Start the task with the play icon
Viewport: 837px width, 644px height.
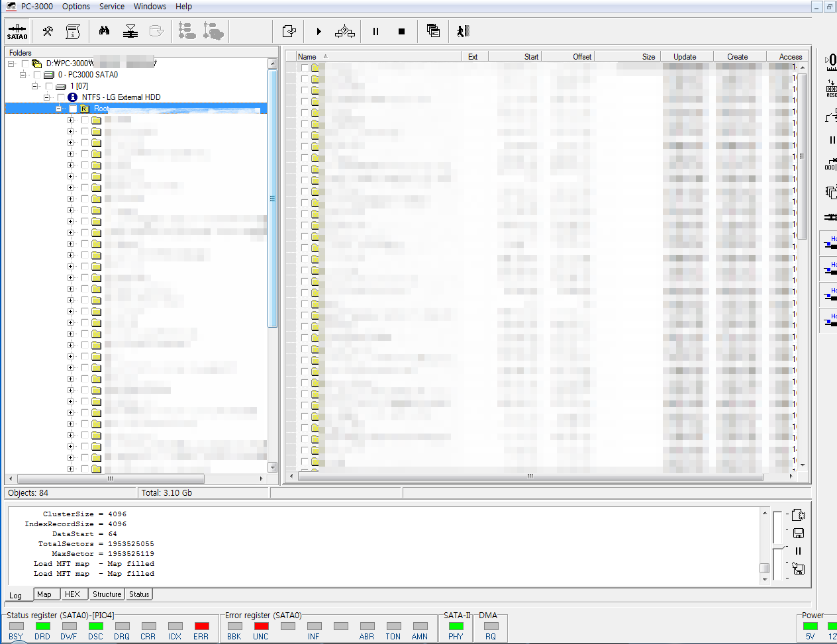coord(319,31)
